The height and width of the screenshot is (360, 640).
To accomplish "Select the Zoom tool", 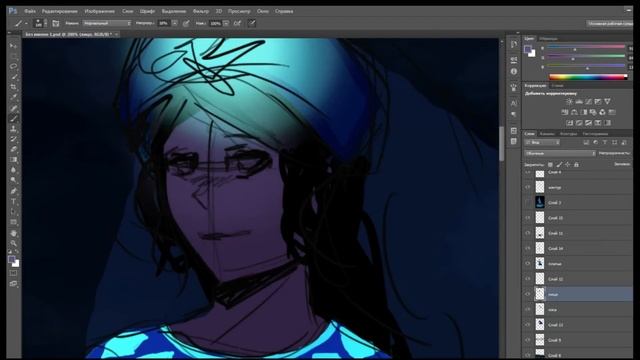I will point(13,243).
